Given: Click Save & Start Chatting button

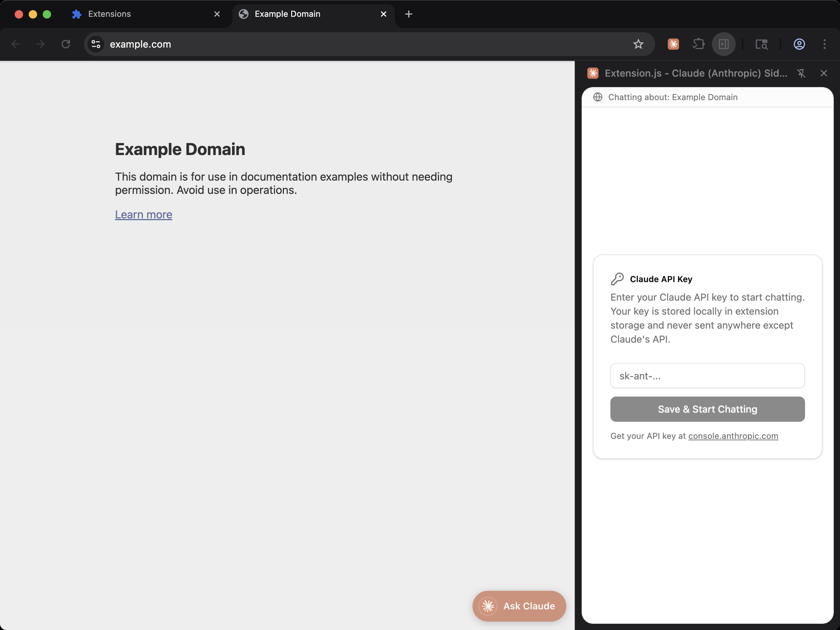Looking at the screenshot, I should [707, 409].
